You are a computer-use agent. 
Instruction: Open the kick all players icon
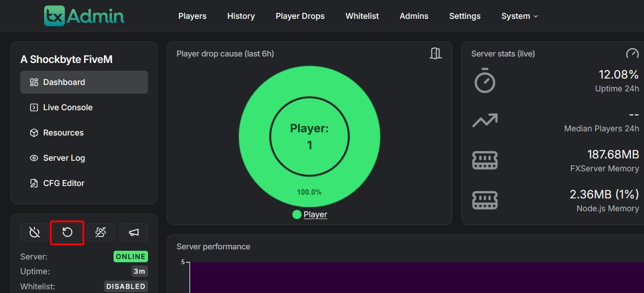(101, 232)
